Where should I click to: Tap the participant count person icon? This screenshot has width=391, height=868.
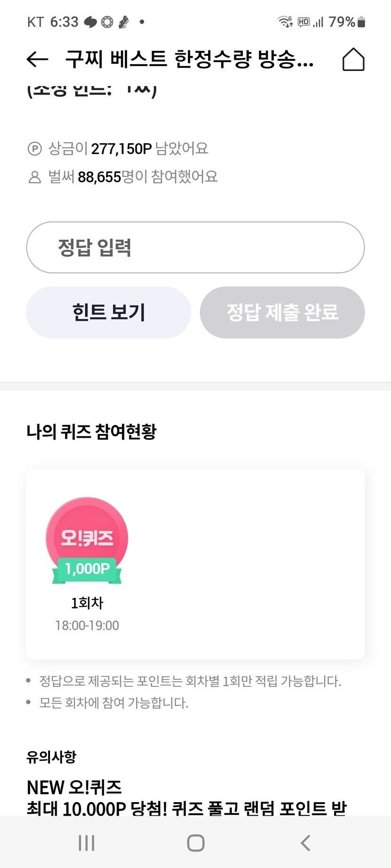click(34, 177)
